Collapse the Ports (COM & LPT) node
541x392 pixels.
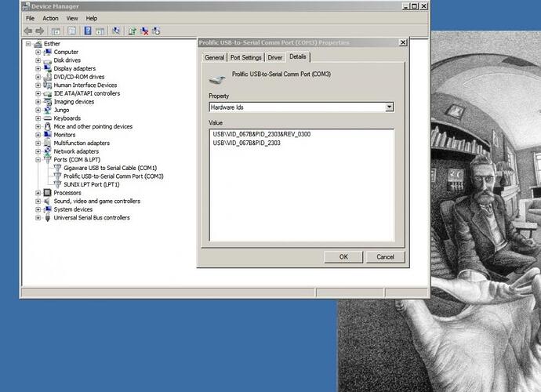click(38, 160)
